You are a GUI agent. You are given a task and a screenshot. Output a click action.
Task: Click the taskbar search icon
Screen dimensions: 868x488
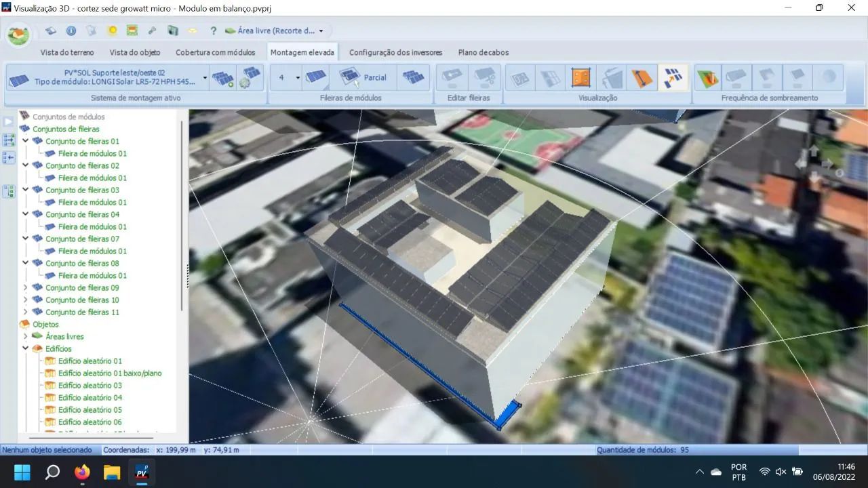click(52, 472)
